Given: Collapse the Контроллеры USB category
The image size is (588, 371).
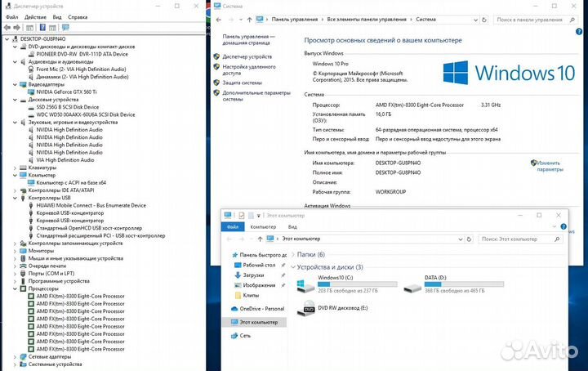Looking at the screenshot, I should [x=15, y=198].
